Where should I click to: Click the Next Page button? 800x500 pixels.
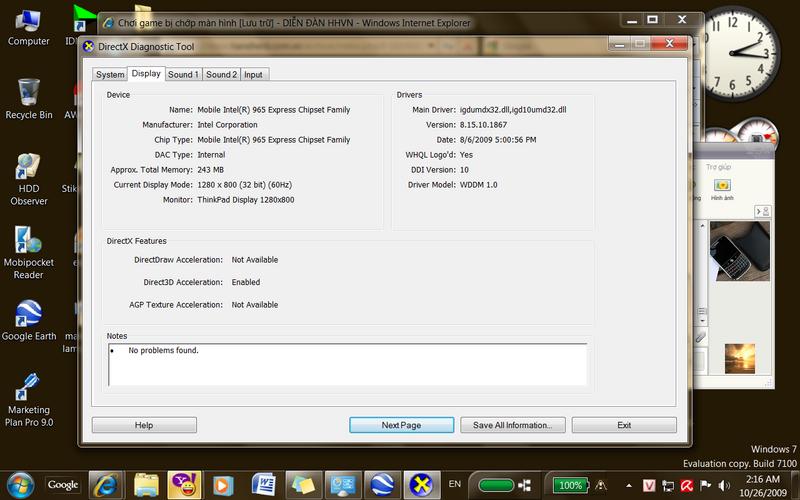(401, 425)
